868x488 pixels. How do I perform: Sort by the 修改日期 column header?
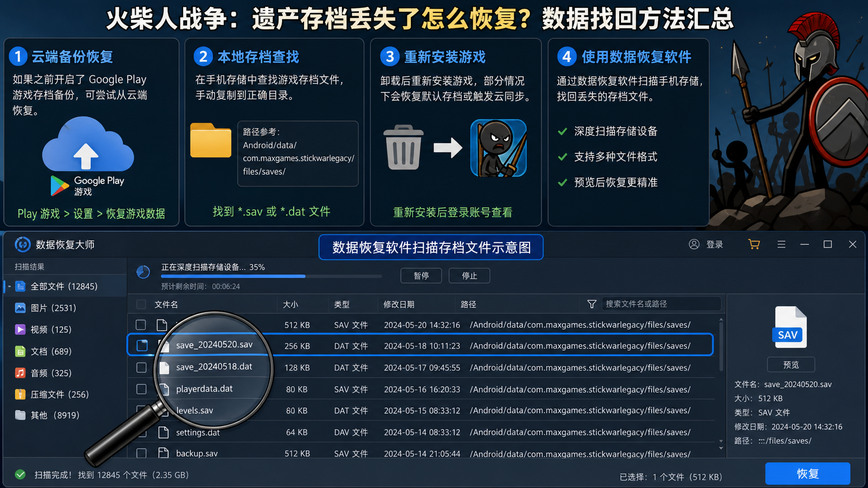coord(399,304)
